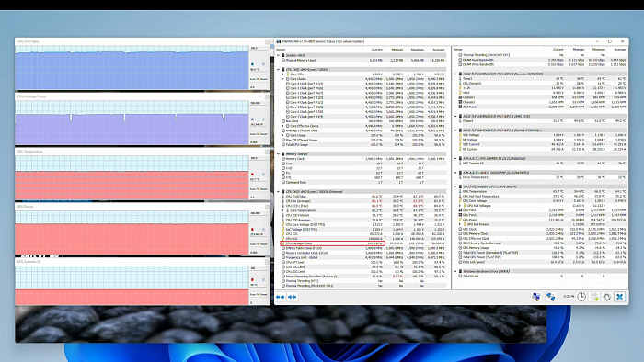Expand the Core Effective Clocks row

tap(283, 126)
